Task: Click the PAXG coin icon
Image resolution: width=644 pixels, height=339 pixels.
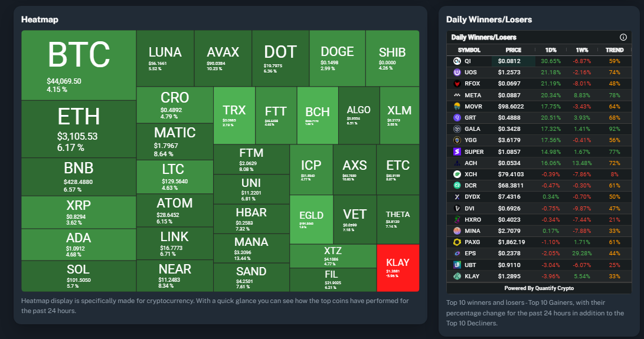Action: tap(457, 242)
